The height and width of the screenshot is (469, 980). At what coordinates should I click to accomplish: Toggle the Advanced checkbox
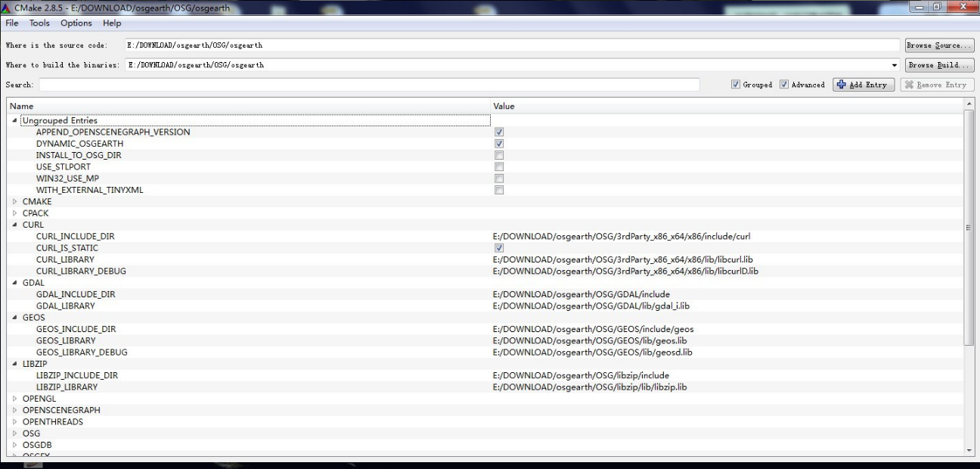[784, 85]
